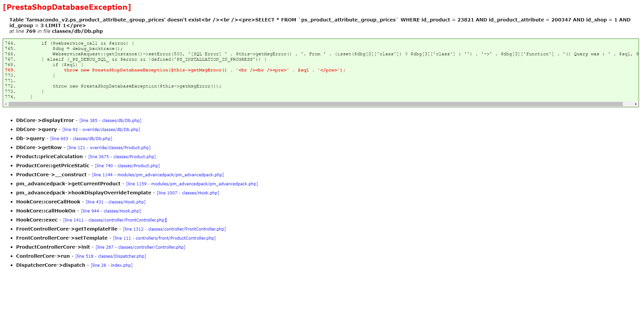Viewport: 644px width, 312px height.
Task: Click code line 766 with WebserviceRequest::getInstance()
Action: (x=321, y=54)
